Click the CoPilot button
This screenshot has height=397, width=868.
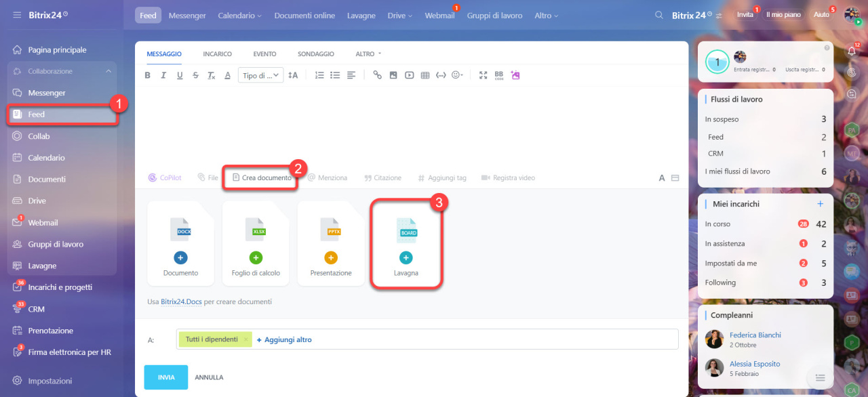[x=165, y=177]
